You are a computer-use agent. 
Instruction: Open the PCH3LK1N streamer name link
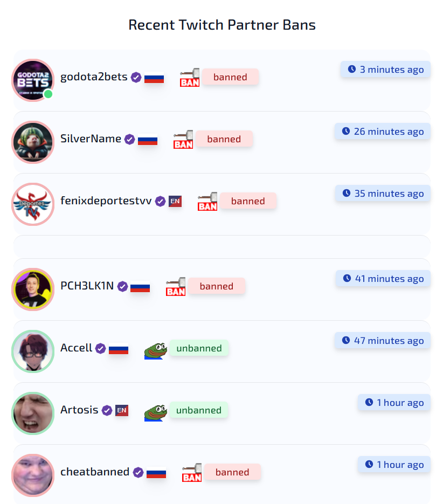[x=87, y=286]
